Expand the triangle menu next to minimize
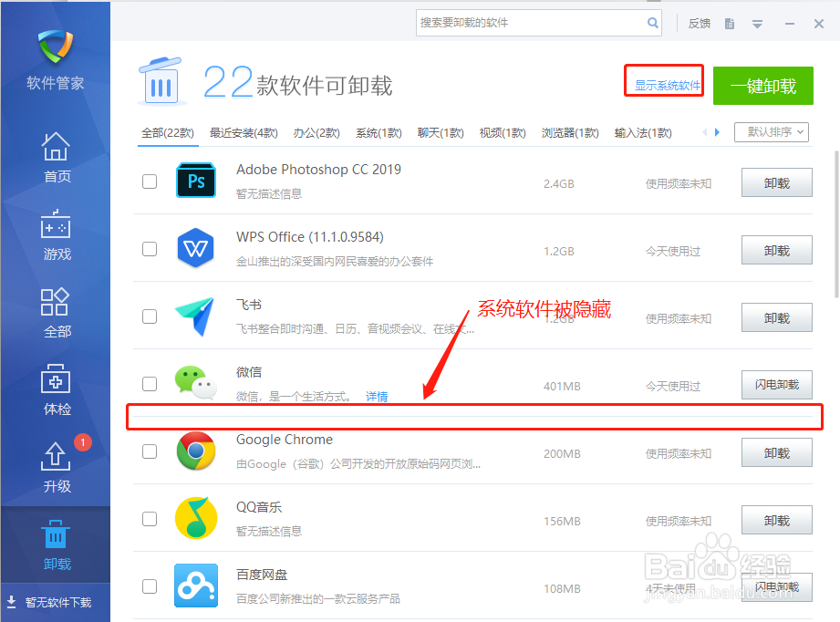 tap(757, 24)
